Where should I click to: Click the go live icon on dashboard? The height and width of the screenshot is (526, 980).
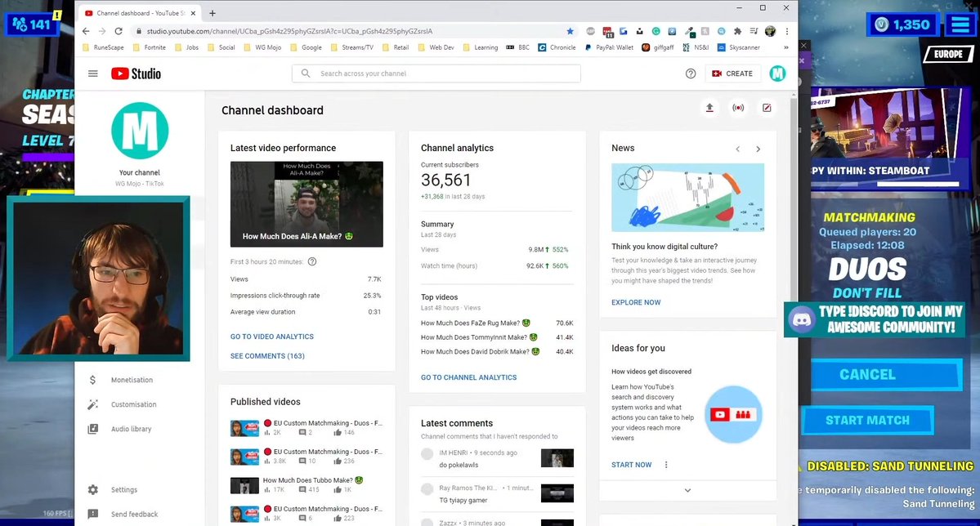(738, 108)
